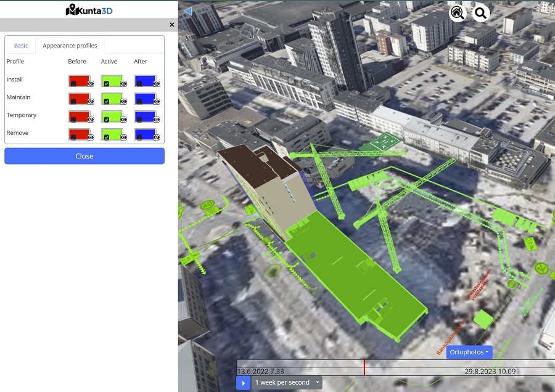Open the search magnifier tool

(x=480, y=13)
